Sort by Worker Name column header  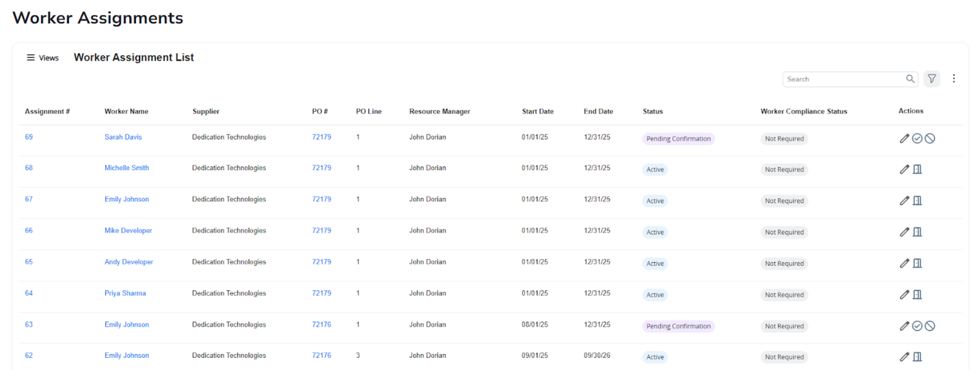pyautogui.click(x=126, y=112)
